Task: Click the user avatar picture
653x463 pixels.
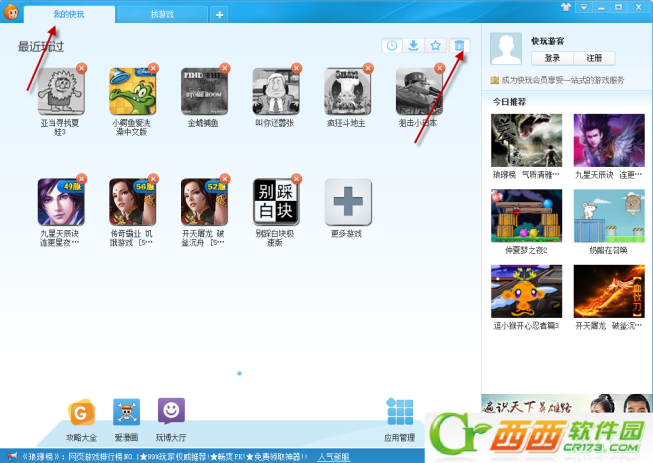Action: click(506, 49)
